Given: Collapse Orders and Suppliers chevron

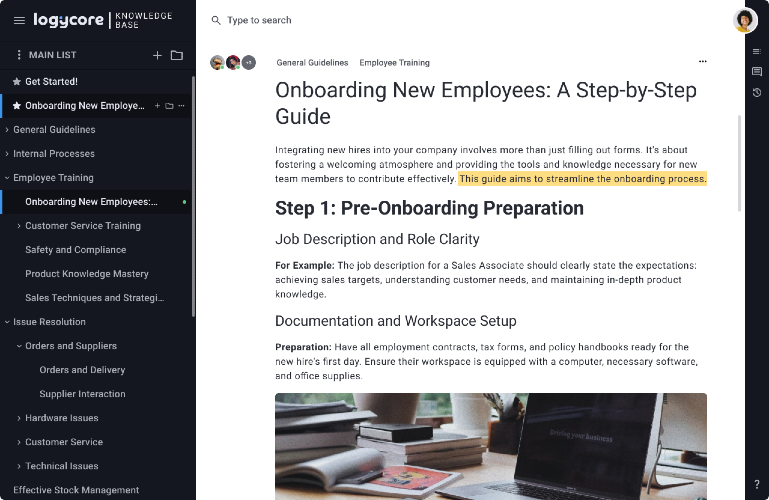Looking at the screenshot, I should (x=19, y=346).
